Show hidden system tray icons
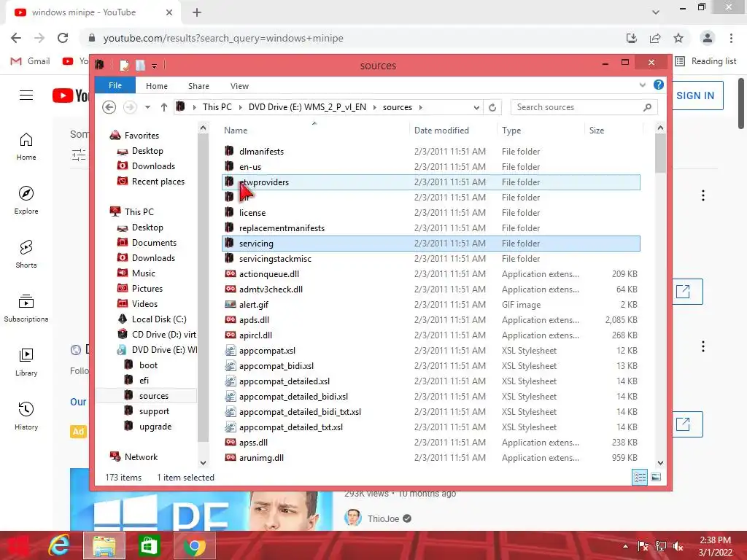 (625, 546)
